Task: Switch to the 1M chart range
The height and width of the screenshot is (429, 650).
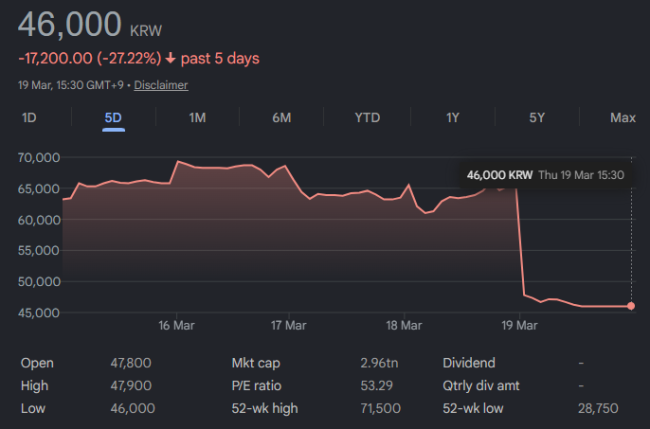Action: click(197, 118)
